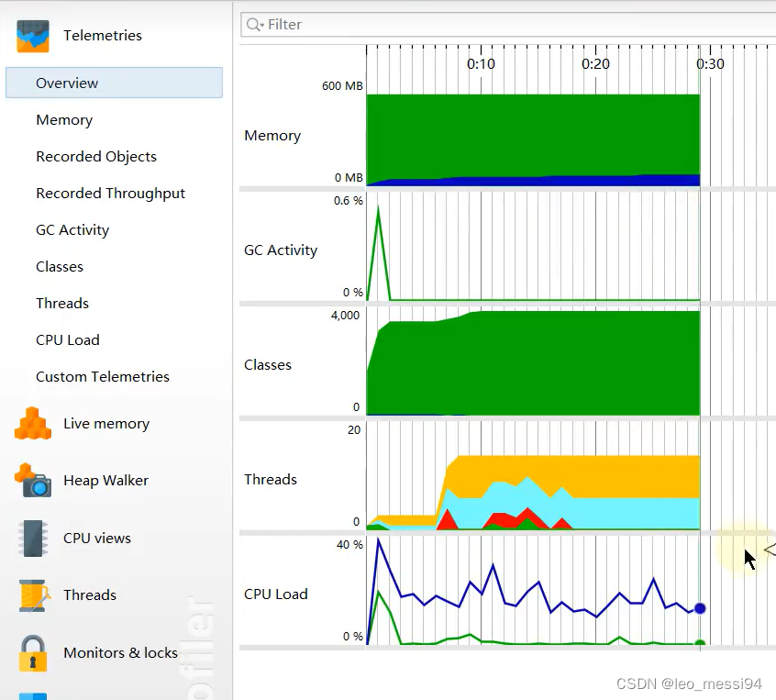Open Threads under Telemetries sidebar
The height and width of the screenshot is (700, 776).
point(62,303)
